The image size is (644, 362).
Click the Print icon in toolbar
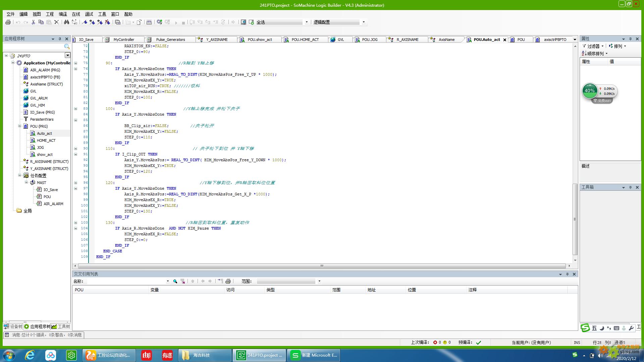coord(8,22)
